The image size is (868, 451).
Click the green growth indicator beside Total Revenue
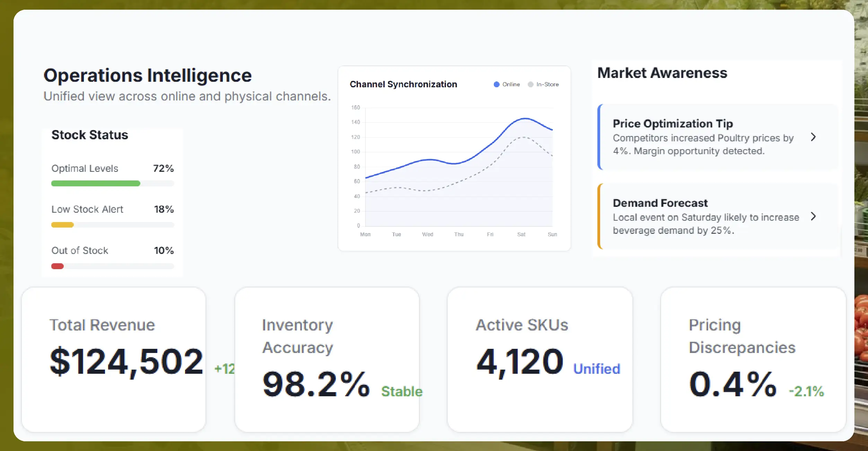(224, 369)
